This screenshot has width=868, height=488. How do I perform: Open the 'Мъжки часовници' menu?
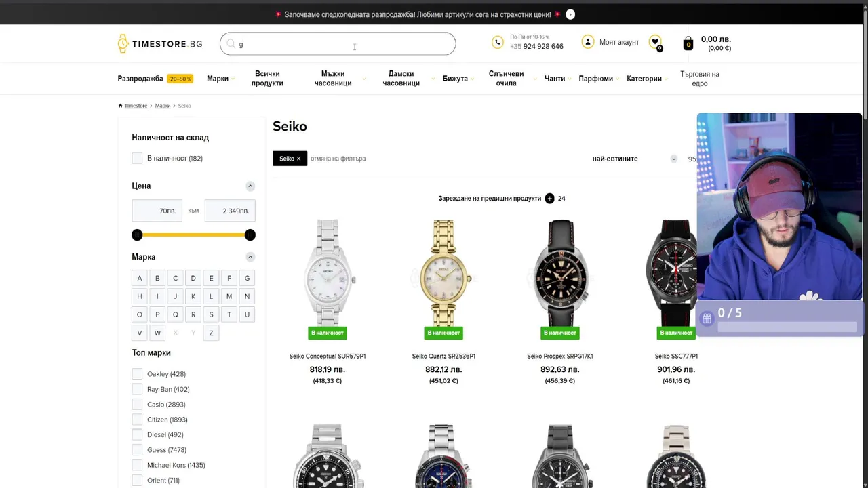(333, 79)
